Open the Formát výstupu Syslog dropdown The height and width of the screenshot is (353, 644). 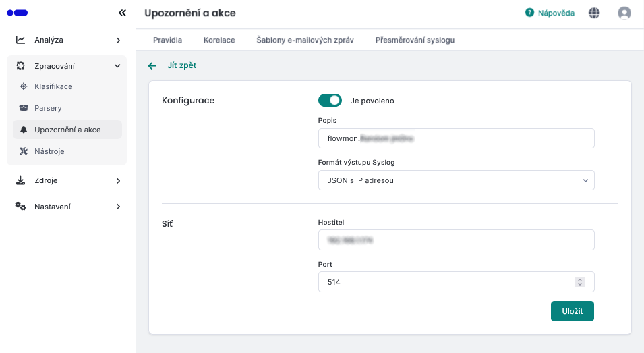(x=457, y=180)
